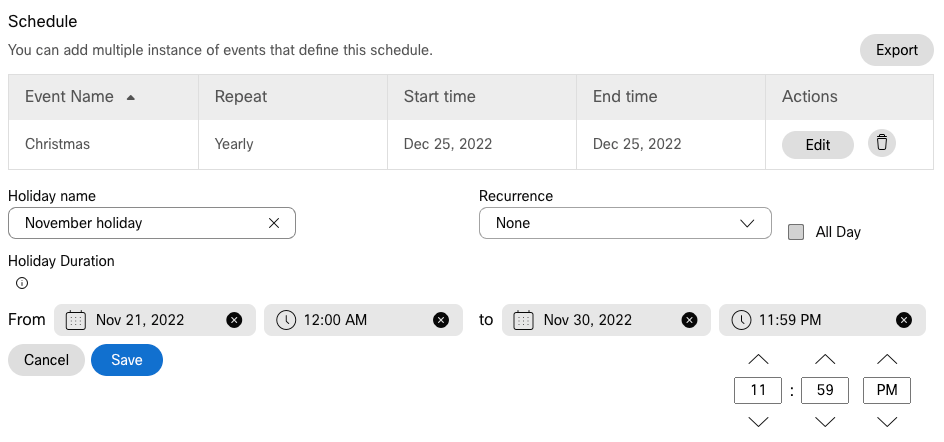Open the end date calendar picker icon
The height and width of the screenshot is (442, 944).
tap(523, 320)
